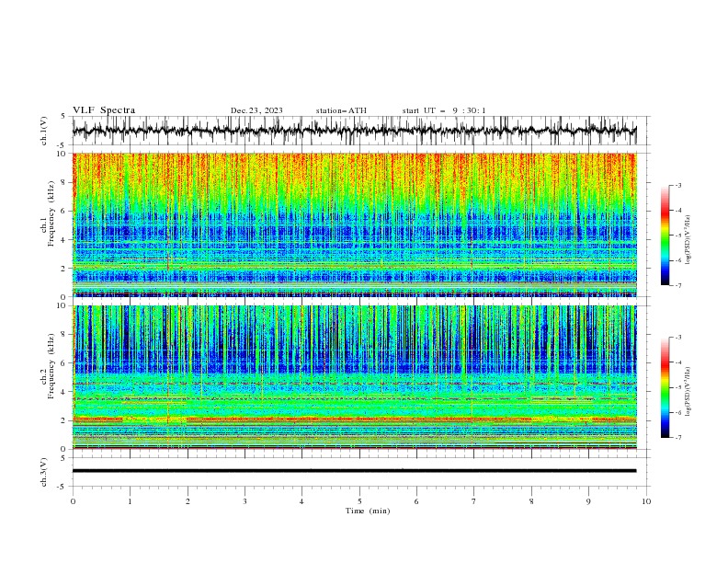Click the "10" kHz tick on ch.2 frequency axis

coord(62,305)
